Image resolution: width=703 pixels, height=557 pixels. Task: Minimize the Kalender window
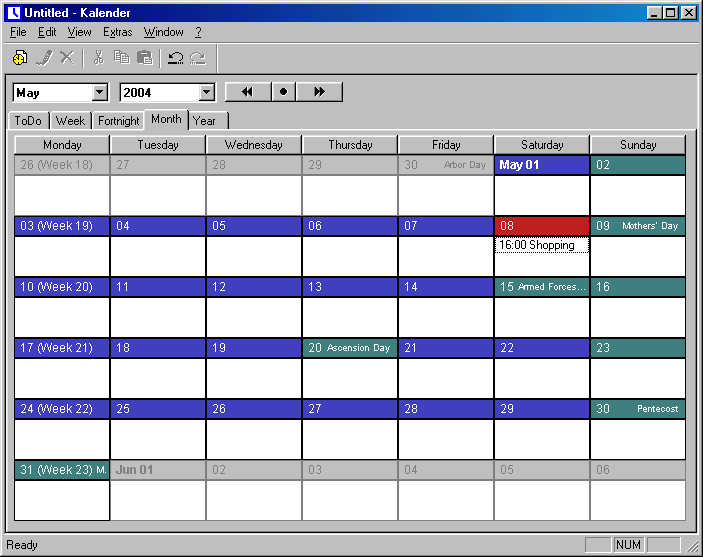[x=655, y=13]
